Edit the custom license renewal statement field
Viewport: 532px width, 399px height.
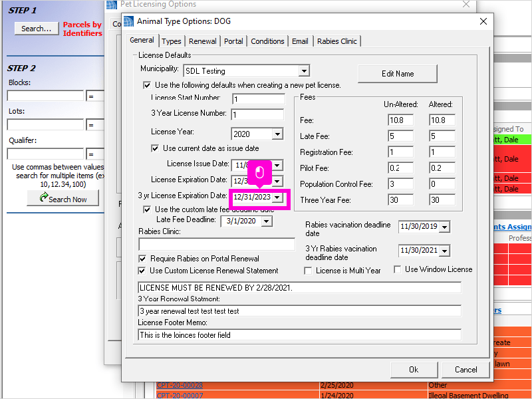[300, 288]
